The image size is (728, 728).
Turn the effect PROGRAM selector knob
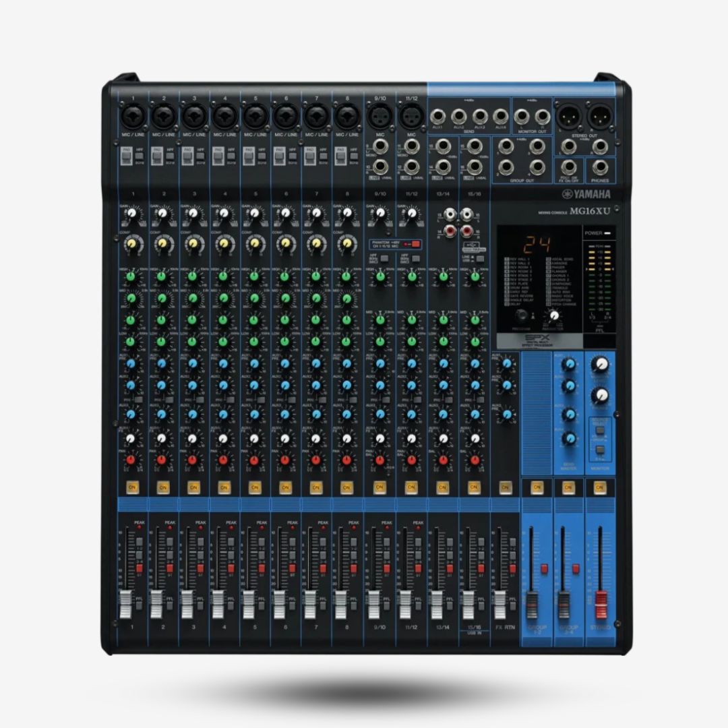(x=521, y=315)
